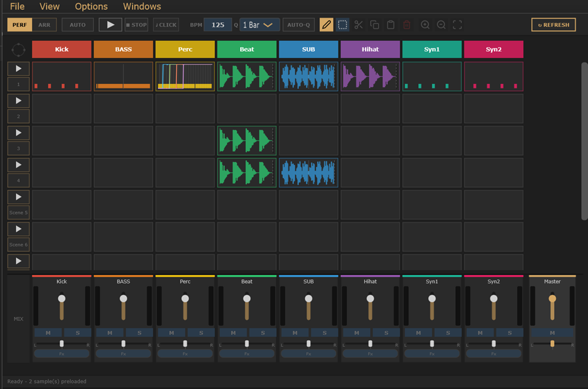
Task: Click the vertical scrollbar of clip grid
Action: 584,141
